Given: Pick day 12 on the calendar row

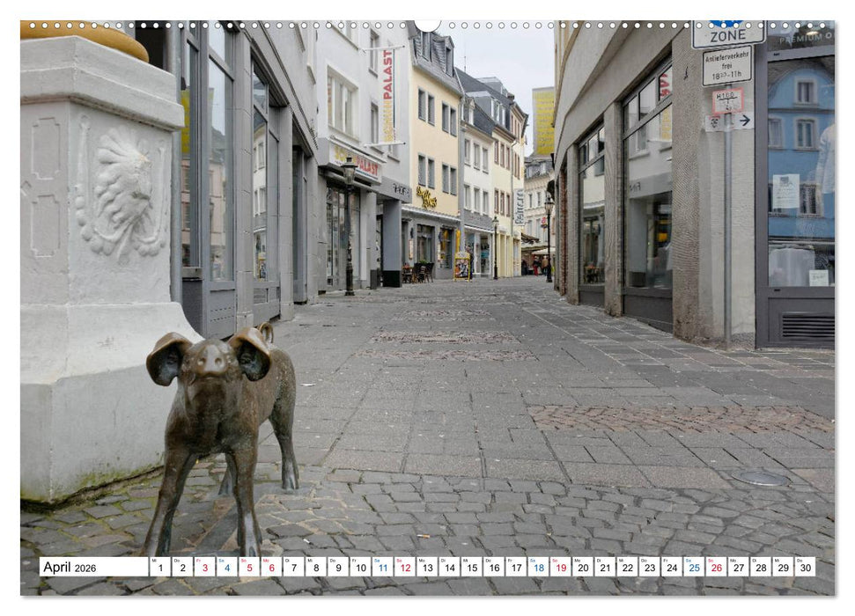Looking at the screenshot, I should [404, 568].
